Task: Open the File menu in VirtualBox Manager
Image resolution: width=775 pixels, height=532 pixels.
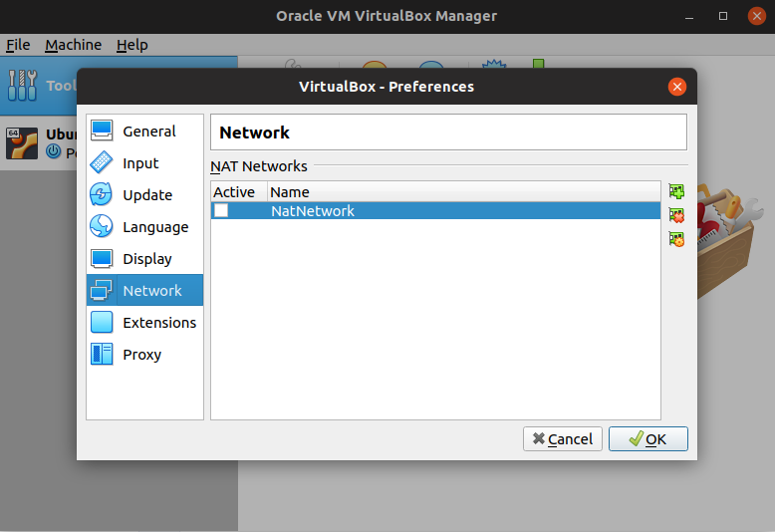Action: (x=18, y=45)
